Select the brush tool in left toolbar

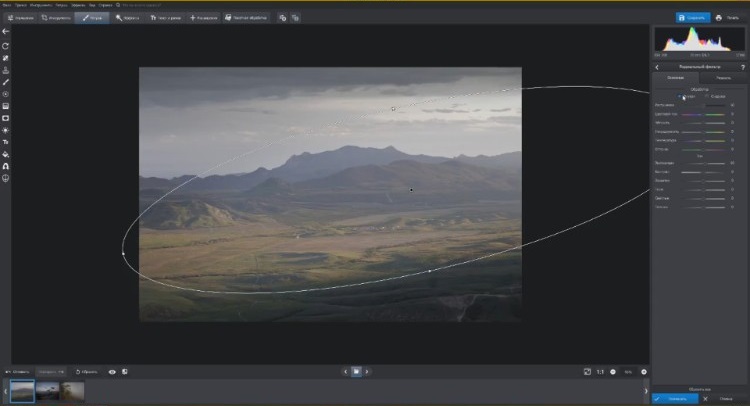coord(6,82)
